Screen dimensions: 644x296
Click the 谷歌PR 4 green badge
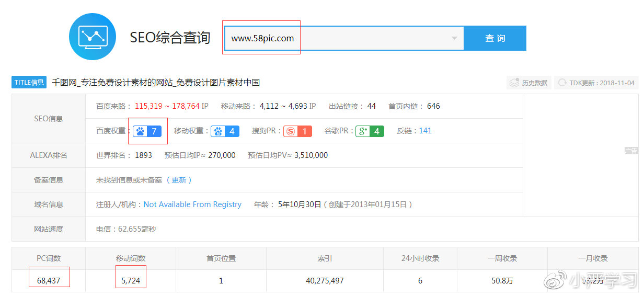370,131
